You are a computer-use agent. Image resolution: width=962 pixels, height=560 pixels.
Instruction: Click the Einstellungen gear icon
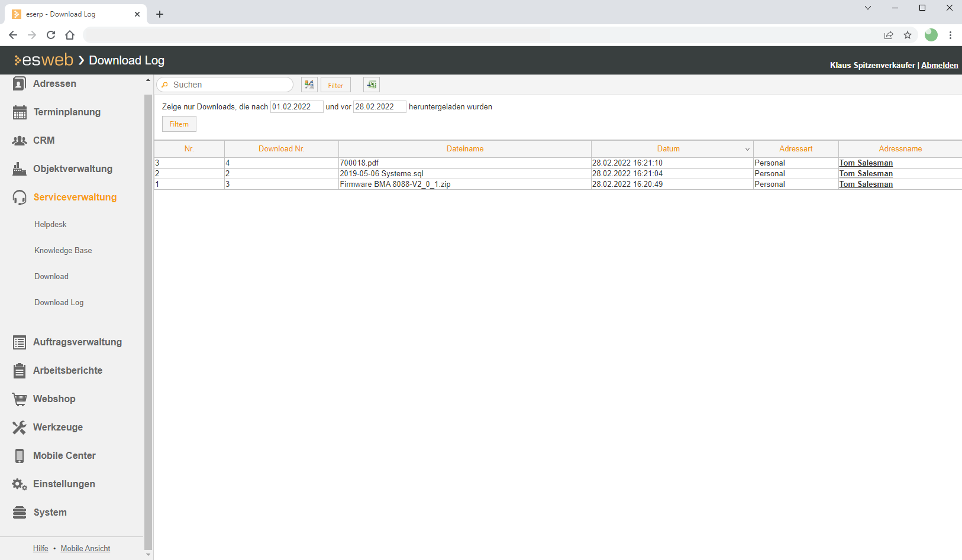click(x=20, y=484)
